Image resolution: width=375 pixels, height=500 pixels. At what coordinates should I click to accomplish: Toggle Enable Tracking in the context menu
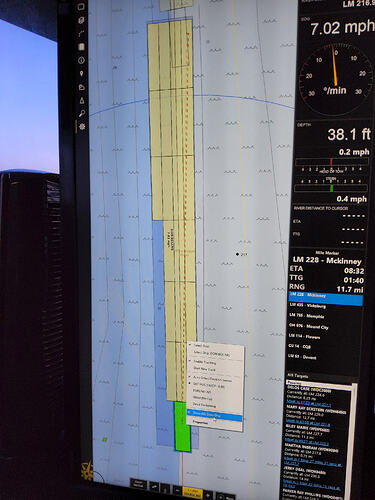coord(216,362)
